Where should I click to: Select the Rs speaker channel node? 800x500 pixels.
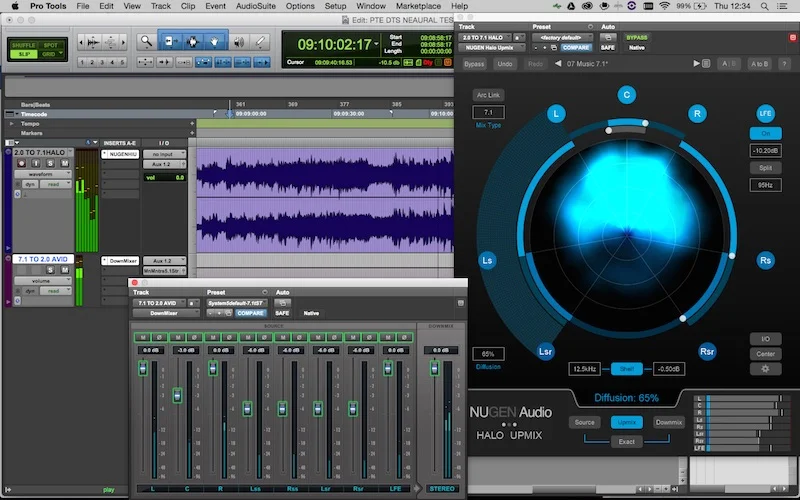(x=765, y=260)
